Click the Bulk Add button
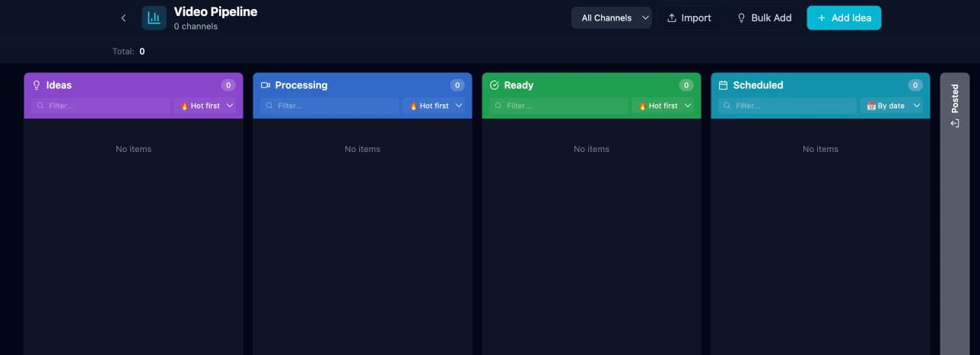The width and height of the screenshot is (980, 355). pyautogui.click(x=764, y=17)
